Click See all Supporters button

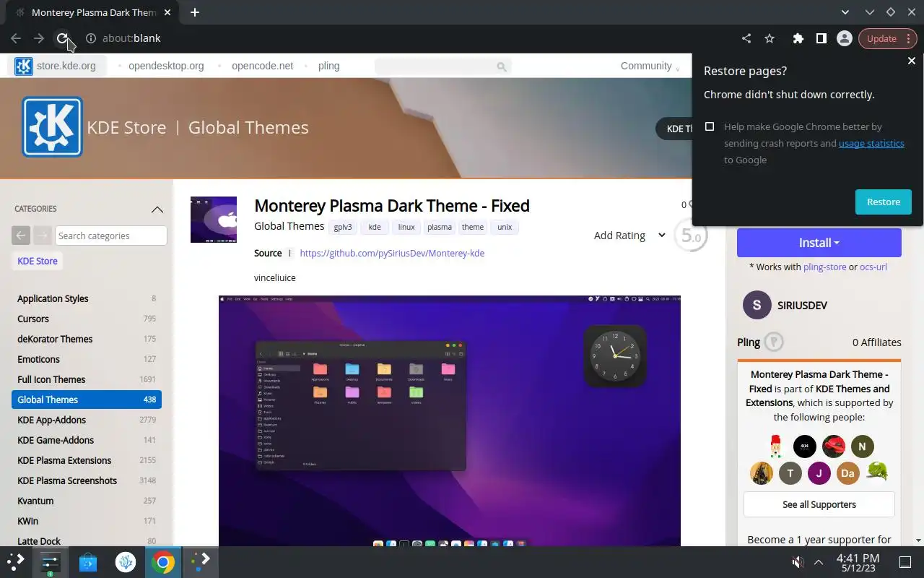coord(819,504)
